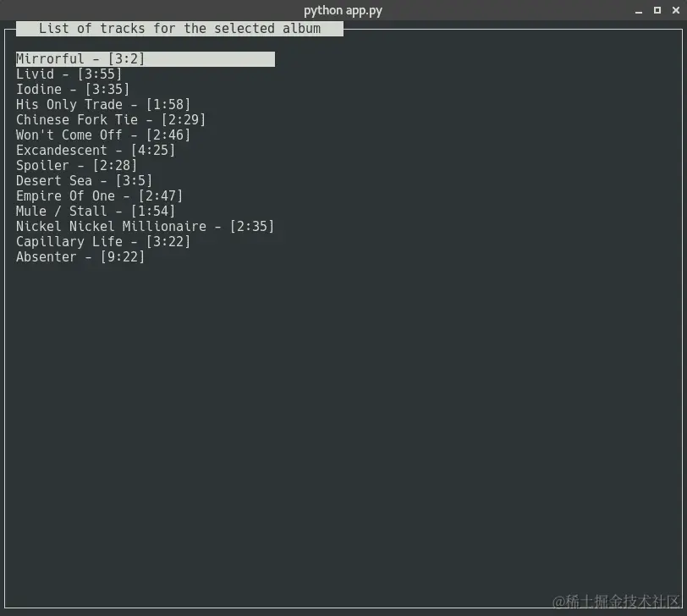Click the track Won't Come Off
The width and height of the screenshot is (687, 616).
tap(103, 135)
